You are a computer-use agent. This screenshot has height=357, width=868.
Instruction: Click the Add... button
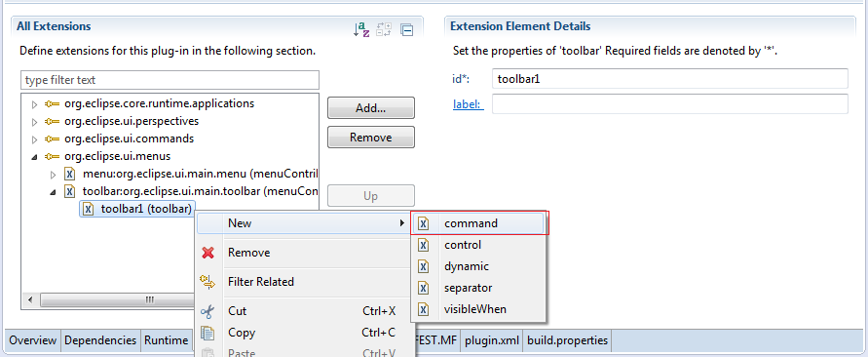coord(371,108)
